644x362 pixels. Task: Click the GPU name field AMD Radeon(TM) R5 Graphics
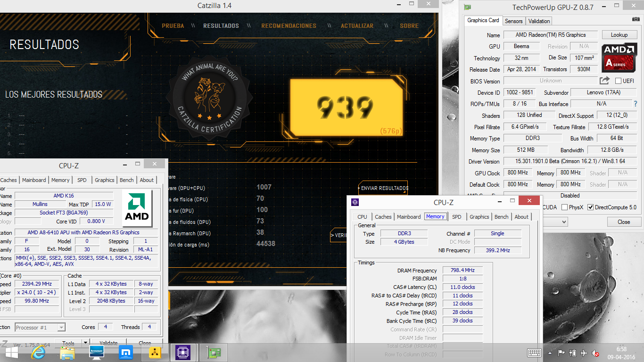(x=550, y=35)
